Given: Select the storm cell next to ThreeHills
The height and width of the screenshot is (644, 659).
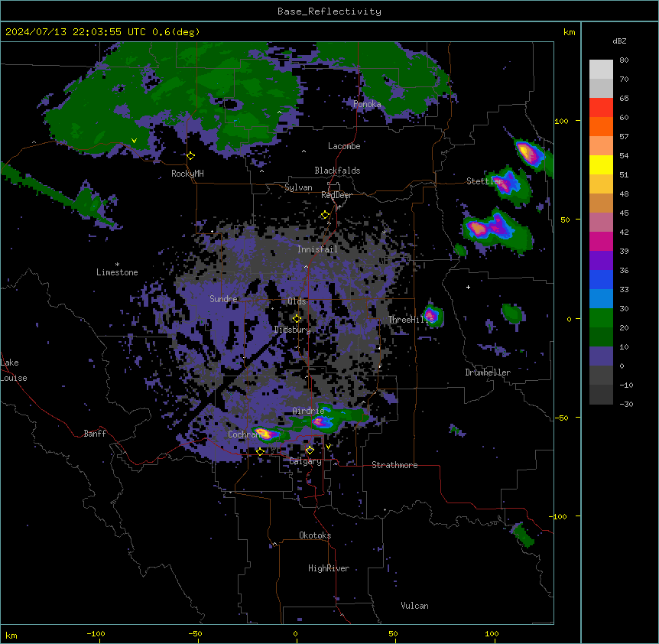Looking at the screenshot, I should [x=432, y=314].
